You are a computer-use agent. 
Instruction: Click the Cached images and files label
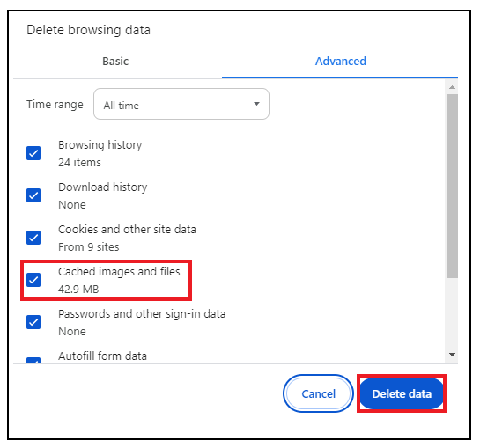119,272
